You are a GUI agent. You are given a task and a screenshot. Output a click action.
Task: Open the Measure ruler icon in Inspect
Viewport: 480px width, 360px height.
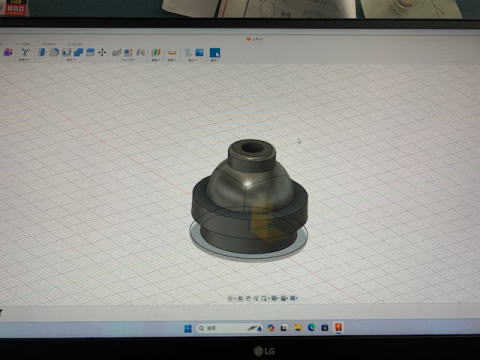(172, 52)
